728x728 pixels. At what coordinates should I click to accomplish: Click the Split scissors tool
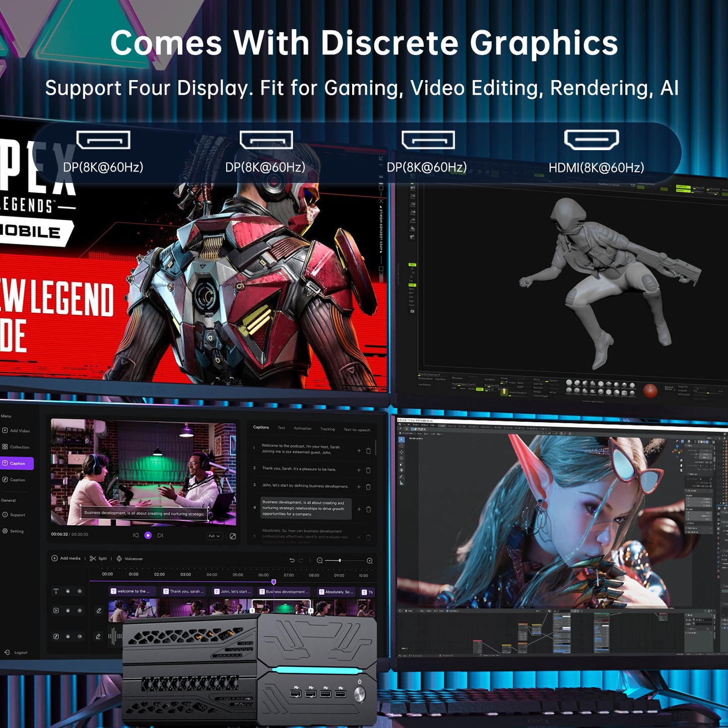[98, 558]
